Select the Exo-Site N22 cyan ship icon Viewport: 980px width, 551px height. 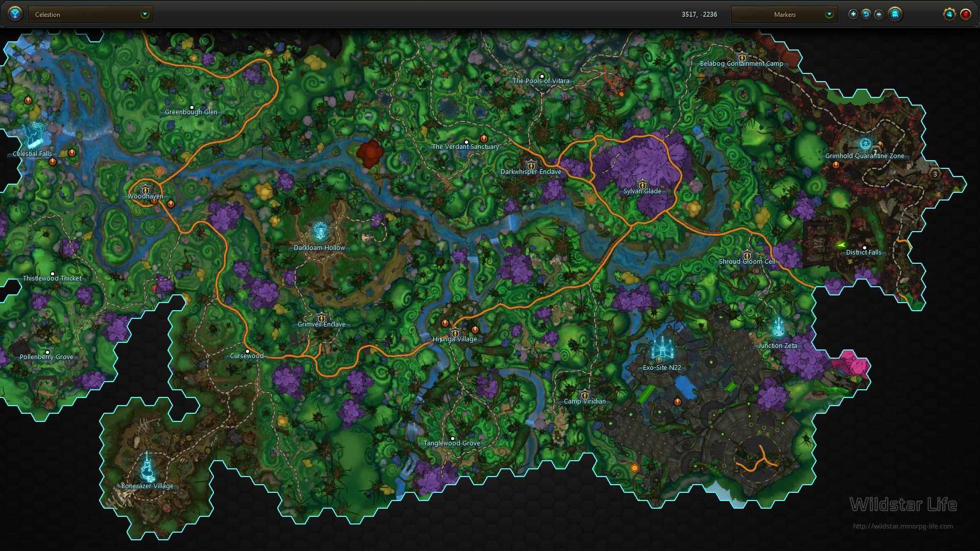coord(662,349)
